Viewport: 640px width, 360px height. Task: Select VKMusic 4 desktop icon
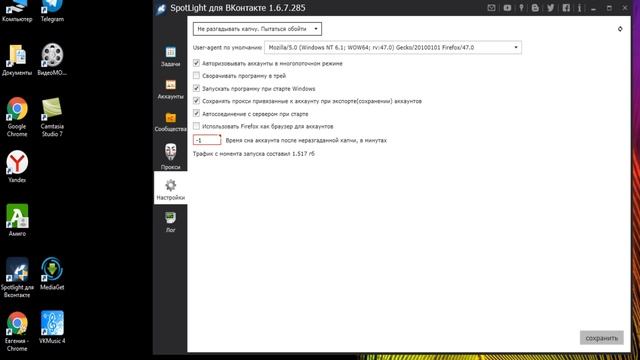[x=52, y=327]
